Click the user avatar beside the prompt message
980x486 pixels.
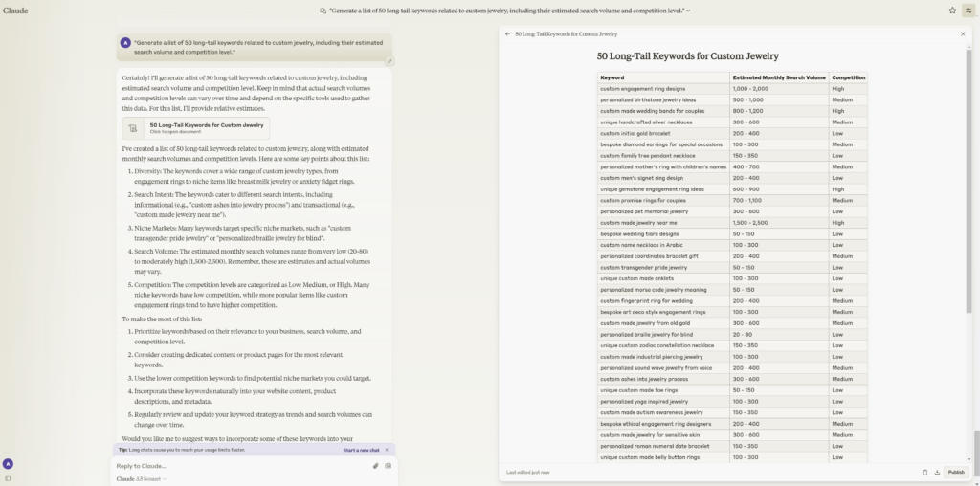tap(125, 43)
